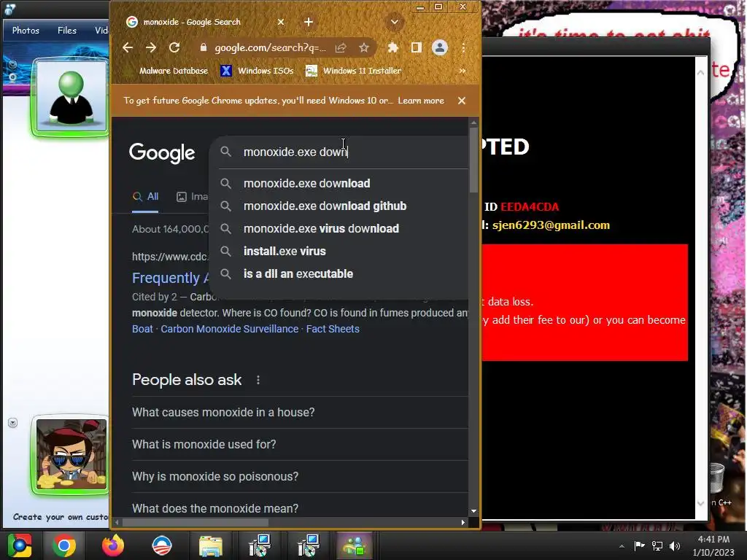Open a new Chrome tab
747x560 pixels.
coord(309,22)
